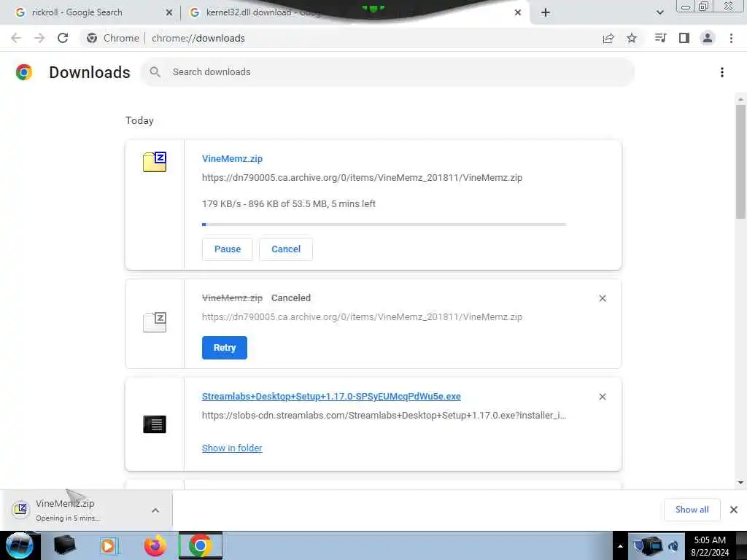The width and height of the screenshot is (747, 560).
Task: Open Firefox from the taskbar
Action: coord(155,545)
